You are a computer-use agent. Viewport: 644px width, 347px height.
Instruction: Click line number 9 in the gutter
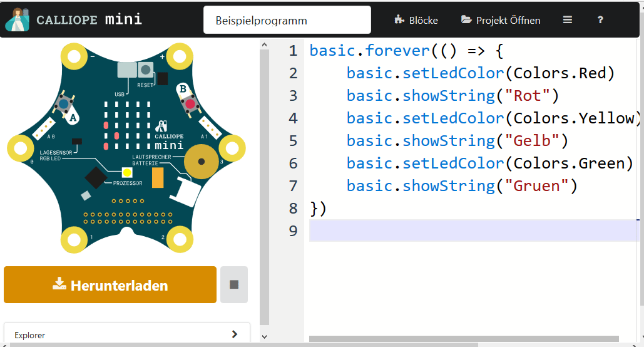[293, 230]
